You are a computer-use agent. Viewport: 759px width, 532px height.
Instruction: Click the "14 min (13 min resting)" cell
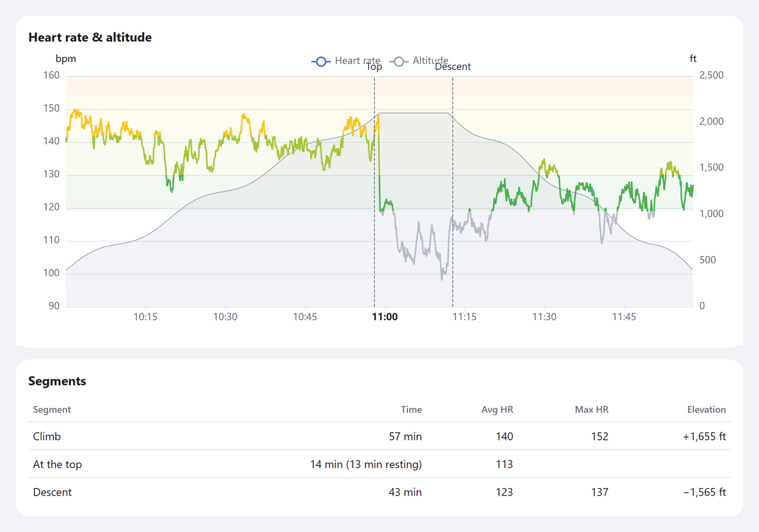366,464
